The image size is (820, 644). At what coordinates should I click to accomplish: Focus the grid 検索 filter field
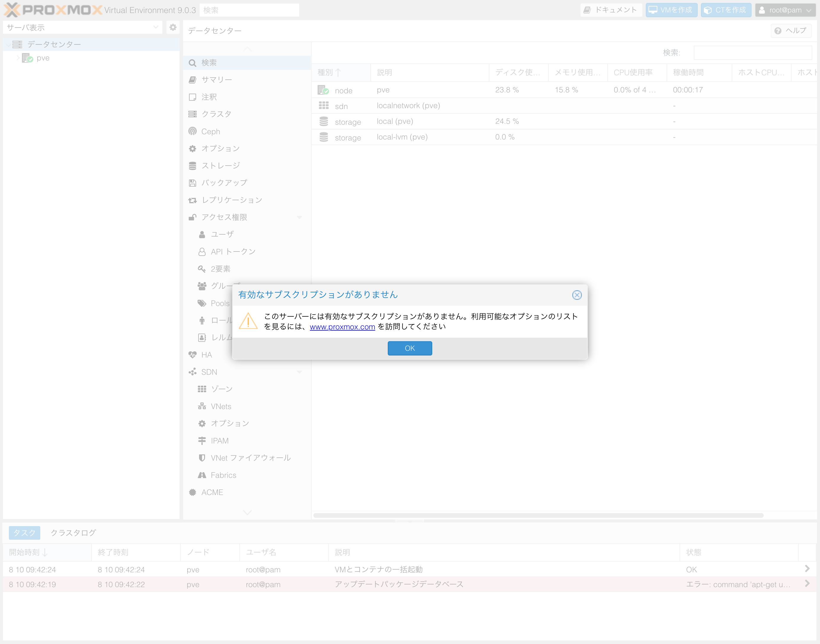(x=752, y=52)
